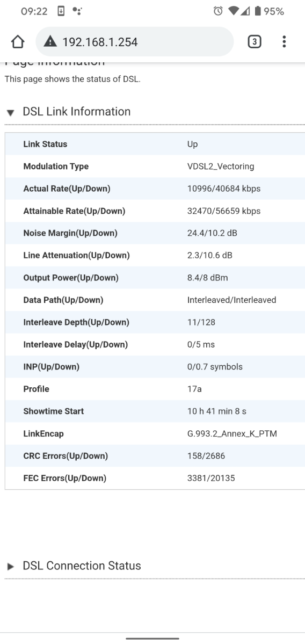Tap the 192.168.1.254 address bar

pos(135,41)
